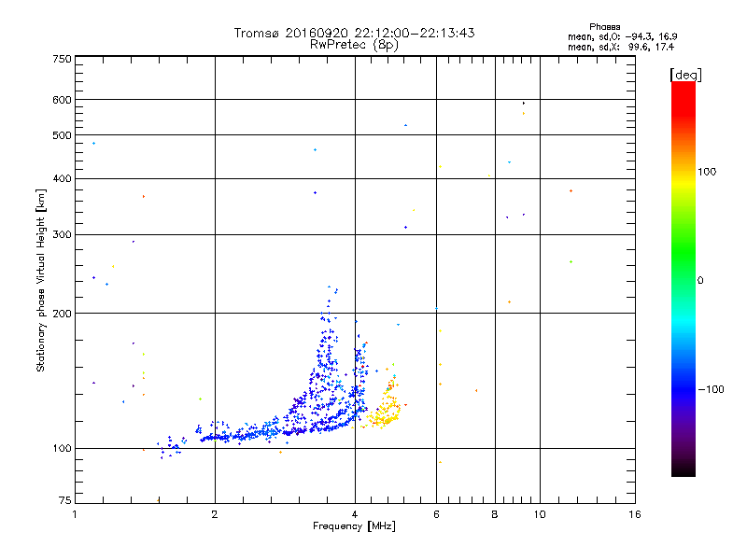
Task: Click the "mean, sd,X: 99.6, 17.4" line
Action: (621, 47)
